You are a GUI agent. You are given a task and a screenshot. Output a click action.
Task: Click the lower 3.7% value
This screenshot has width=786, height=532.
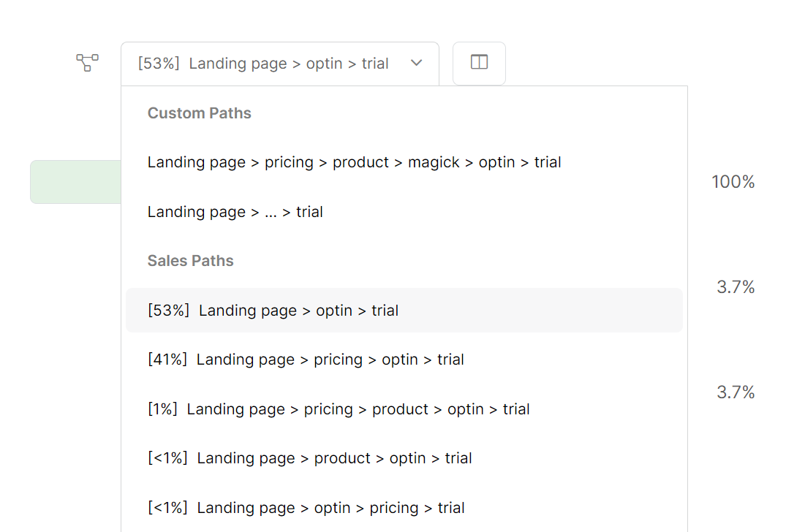[736, 392]
